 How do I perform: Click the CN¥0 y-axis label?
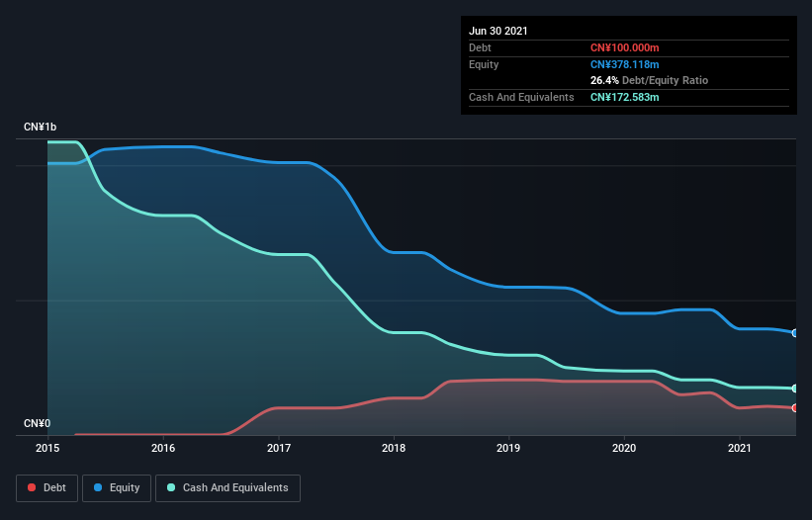coord(38,424)
